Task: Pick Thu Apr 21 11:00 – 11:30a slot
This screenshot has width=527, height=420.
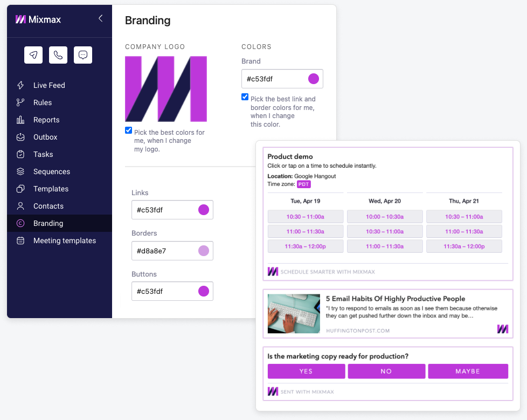Action: pyautogui.click(x=464, y=231)
